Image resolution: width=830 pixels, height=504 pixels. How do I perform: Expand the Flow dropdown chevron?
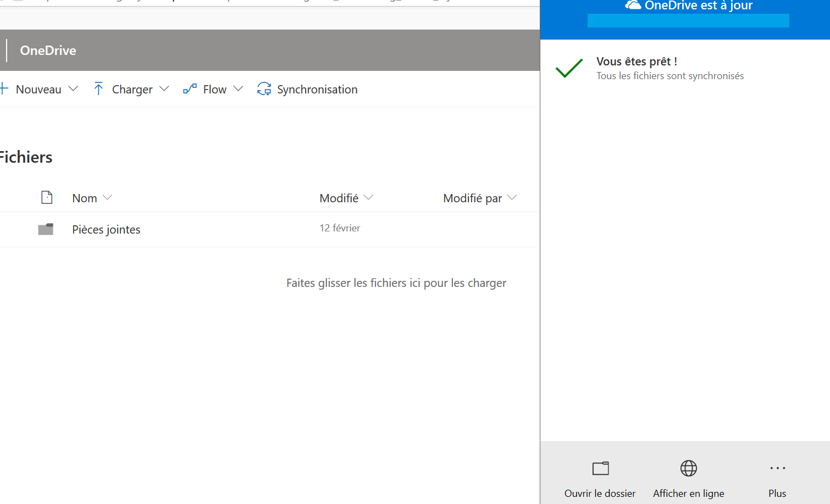pyautogui.click(x=238, y=88)
